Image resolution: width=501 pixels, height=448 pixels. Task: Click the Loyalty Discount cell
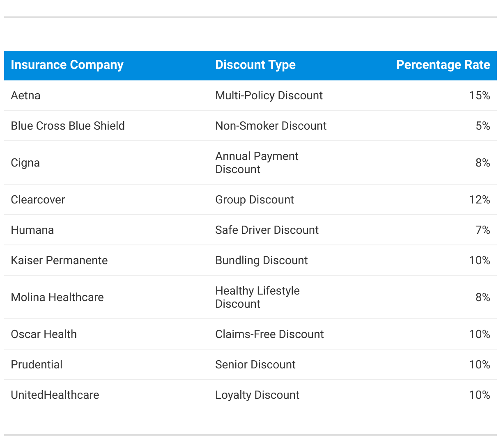[257, 395]
